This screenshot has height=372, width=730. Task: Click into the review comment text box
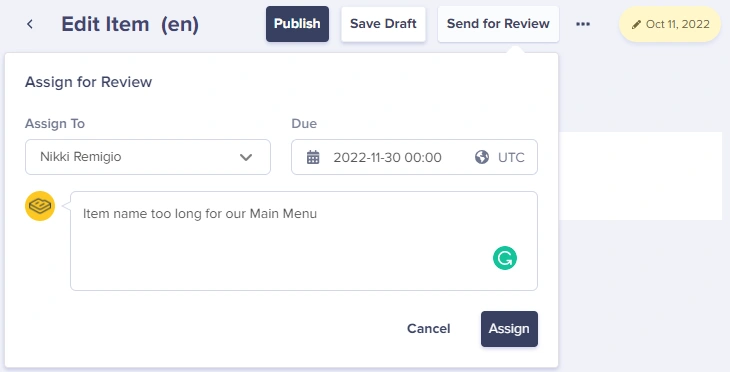click(304, 241)
